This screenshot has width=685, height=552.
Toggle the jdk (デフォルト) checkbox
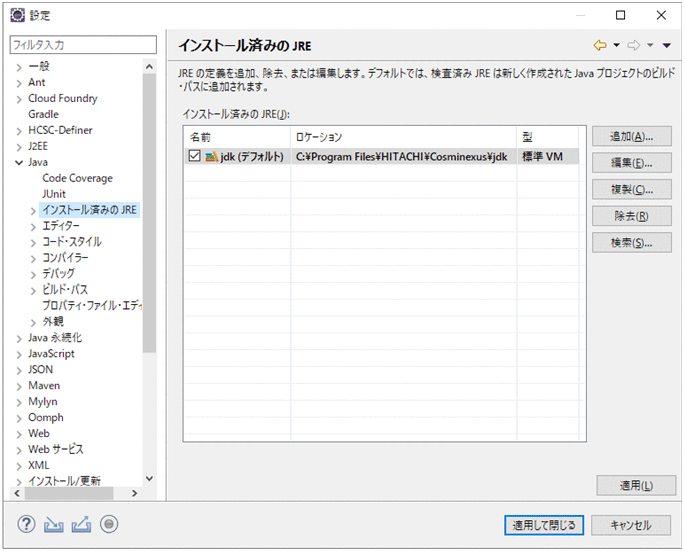(x=194, y=156)
